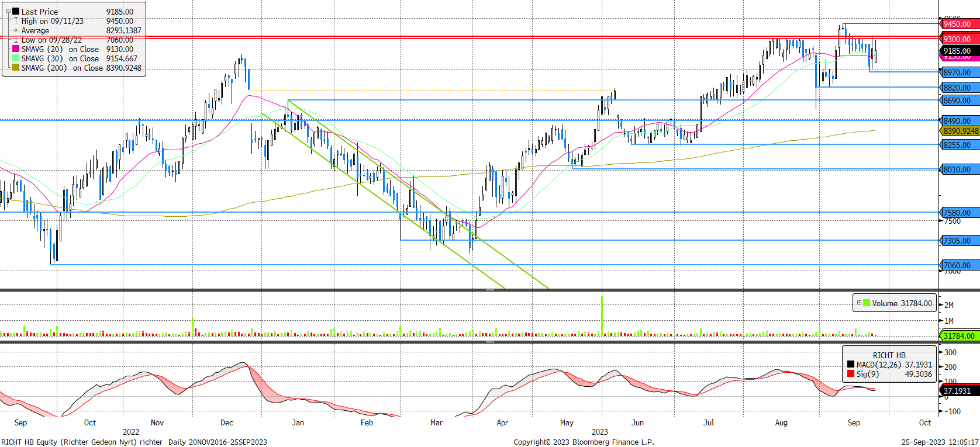
Task: Click the 'Volume 31784.00' legend text
Action: coord(902,303)
